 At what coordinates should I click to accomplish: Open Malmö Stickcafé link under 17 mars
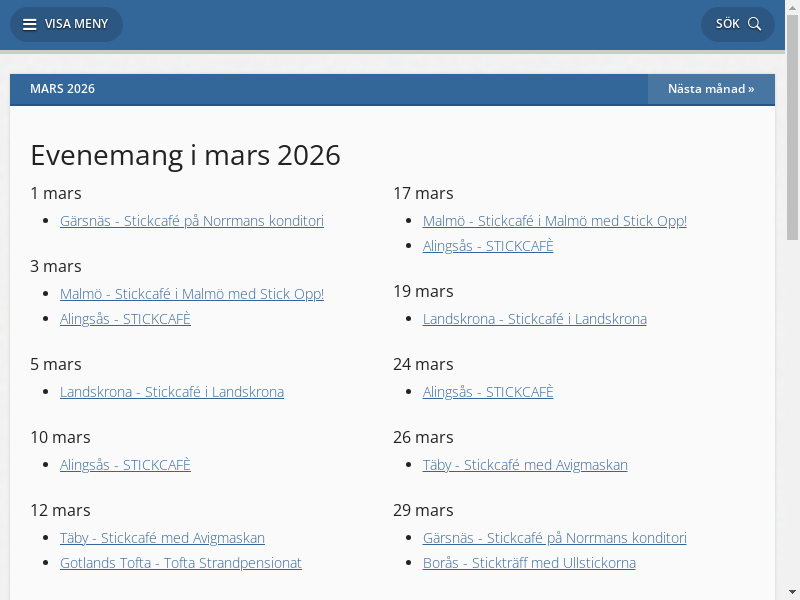click(554, 221)
